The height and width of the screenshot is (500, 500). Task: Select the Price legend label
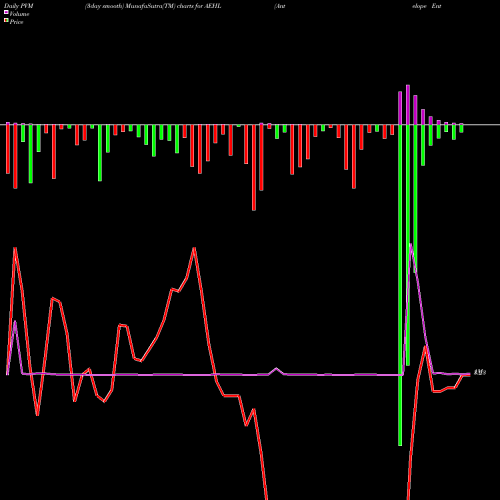click(x=16, y=22)
